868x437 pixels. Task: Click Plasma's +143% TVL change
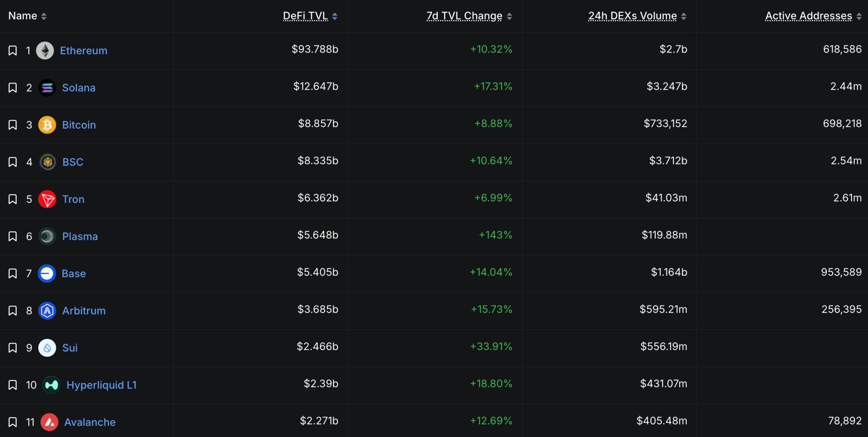[x=495, y=235]
